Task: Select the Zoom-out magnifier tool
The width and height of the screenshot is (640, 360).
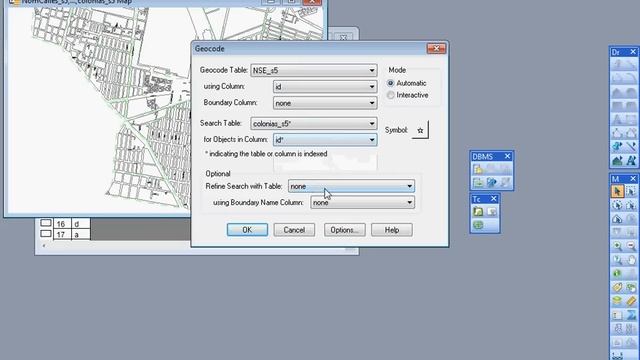Action: (x=631, y=246)
